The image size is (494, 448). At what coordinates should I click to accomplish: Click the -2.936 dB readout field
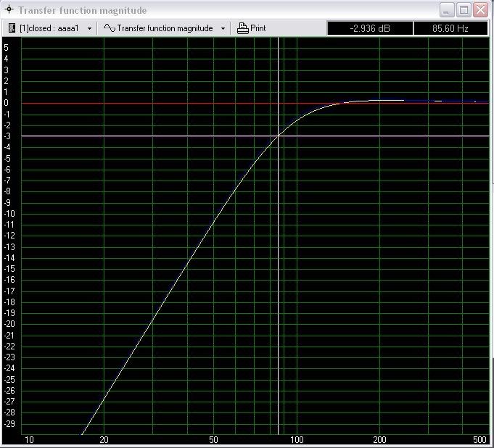(370, 29)
